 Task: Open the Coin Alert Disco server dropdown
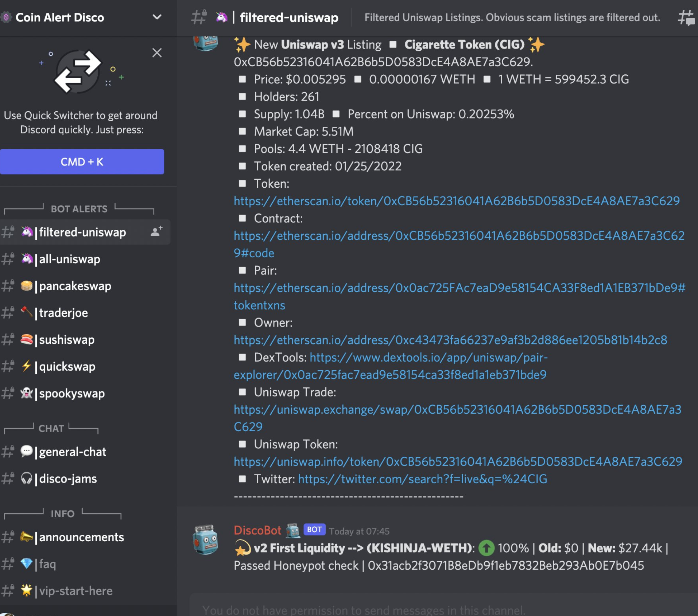[x=157, y=17]
